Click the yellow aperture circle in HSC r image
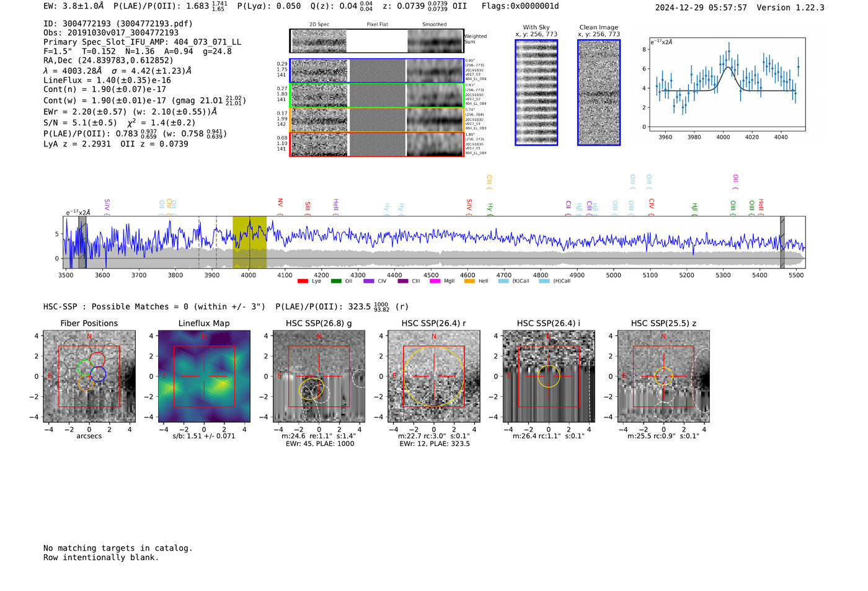Screen dimensions: 868x591 (434, 376)
